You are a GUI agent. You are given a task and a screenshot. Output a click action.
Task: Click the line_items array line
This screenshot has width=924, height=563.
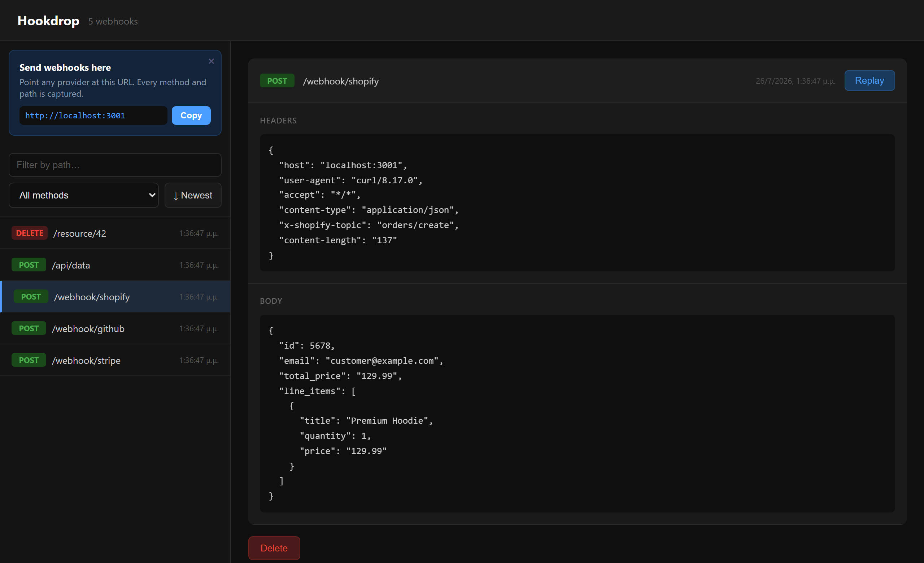pyautogui.click(x=317, y=391)
